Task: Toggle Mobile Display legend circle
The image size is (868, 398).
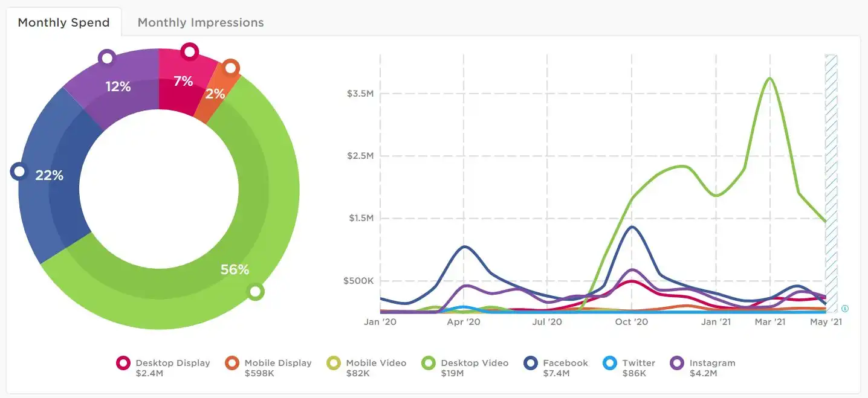Action: 232,363
